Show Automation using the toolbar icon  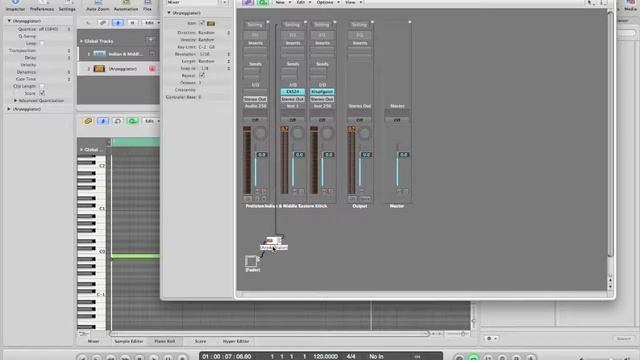(x=126, y=5)
